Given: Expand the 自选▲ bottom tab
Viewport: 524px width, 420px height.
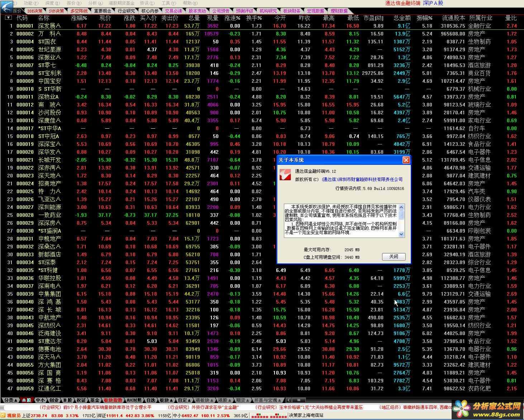Looking at the screenshot, I should click(152, 400).
